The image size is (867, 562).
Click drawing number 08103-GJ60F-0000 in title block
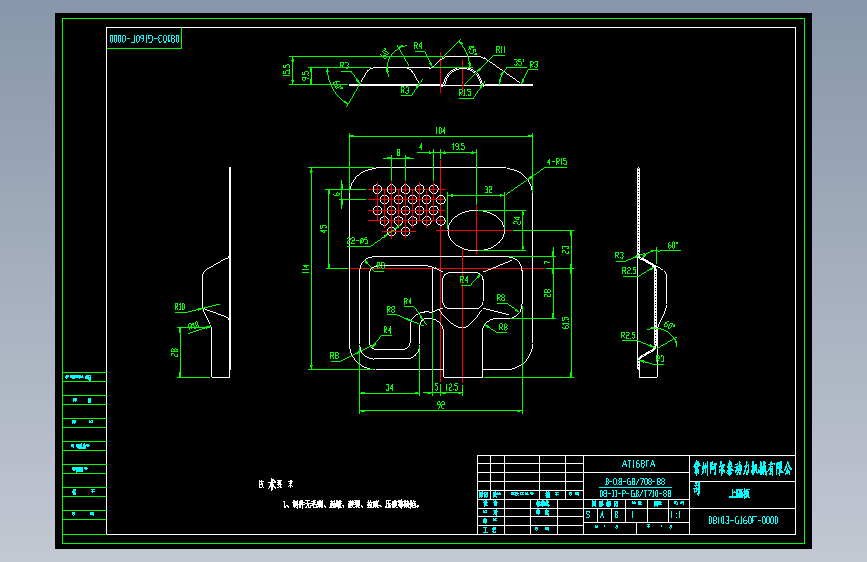click(743, 521)
